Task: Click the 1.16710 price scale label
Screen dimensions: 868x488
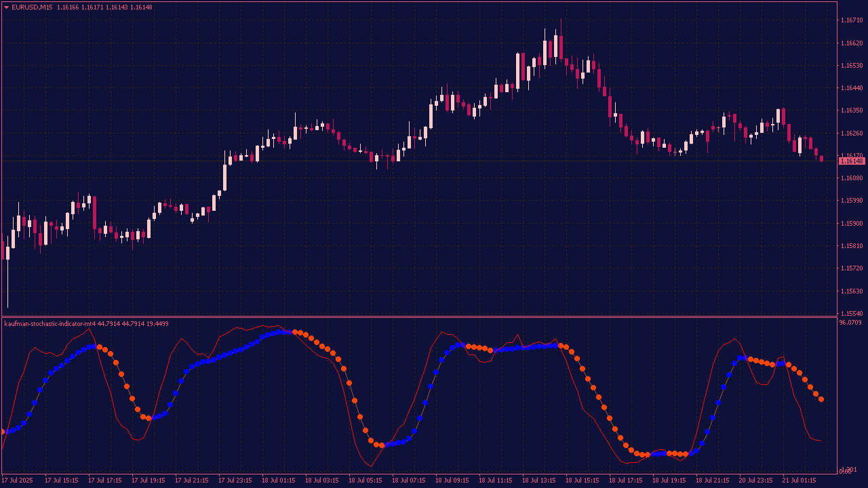Action: pos(851,20)
